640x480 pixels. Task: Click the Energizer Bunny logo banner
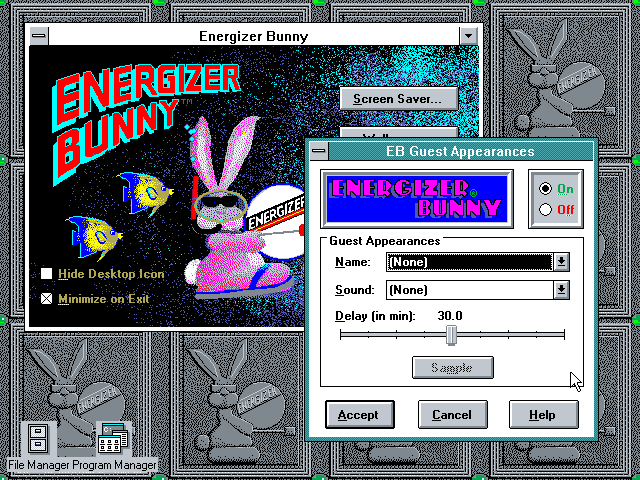[x=417, y=199]
